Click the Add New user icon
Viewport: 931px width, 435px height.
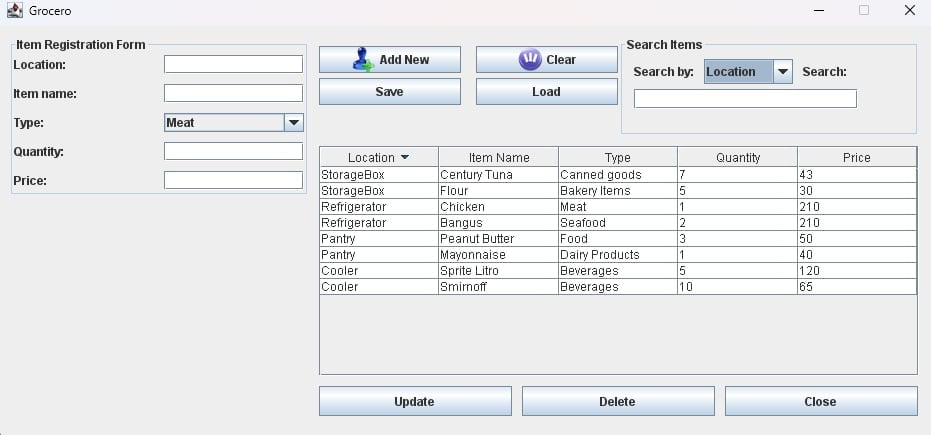363,59
